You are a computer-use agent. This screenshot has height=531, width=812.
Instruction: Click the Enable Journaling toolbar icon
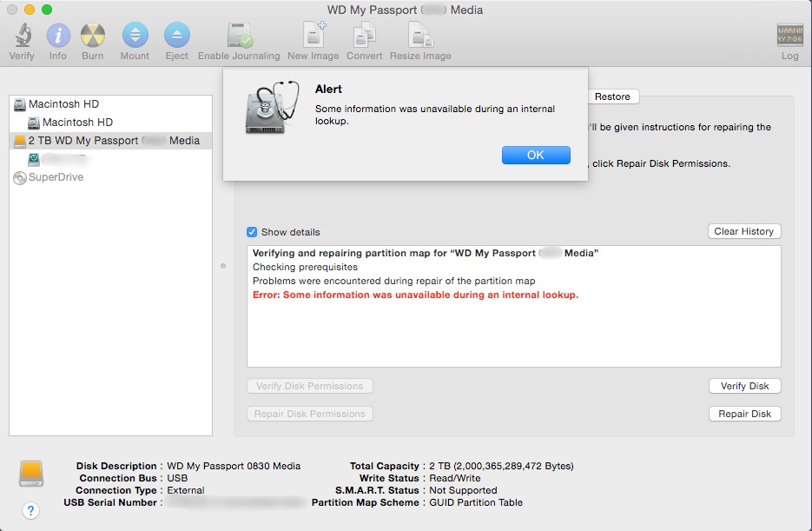pos(239,37)
